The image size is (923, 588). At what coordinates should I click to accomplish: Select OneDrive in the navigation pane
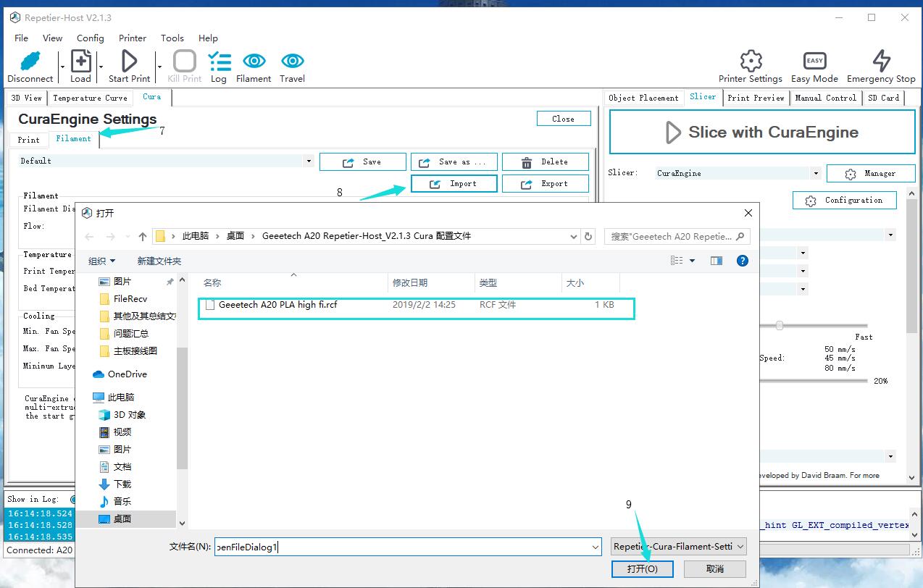click(x=120, y=374)
